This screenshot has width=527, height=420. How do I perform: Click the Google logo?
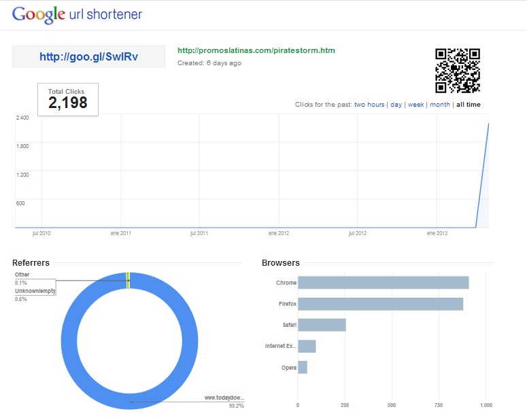38,15
